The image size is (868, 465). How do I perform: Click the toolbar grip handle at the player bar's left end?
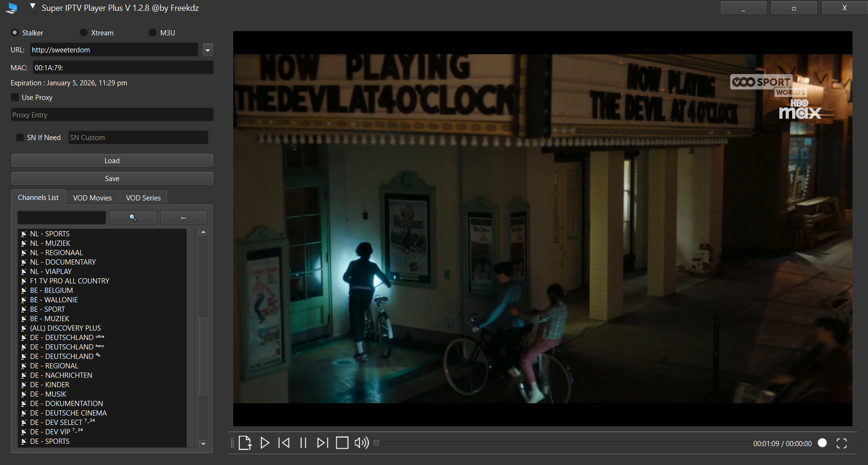pyautogui.click(x=232, y=443)
